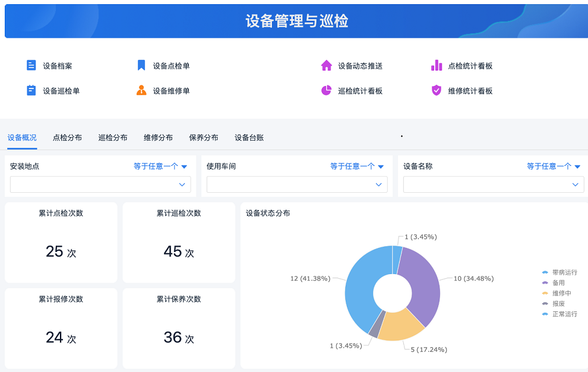The width and height of the screenshot is (588, 372).
Task: Toggle 报废 legend entry
Action: (x=554, y=304)
